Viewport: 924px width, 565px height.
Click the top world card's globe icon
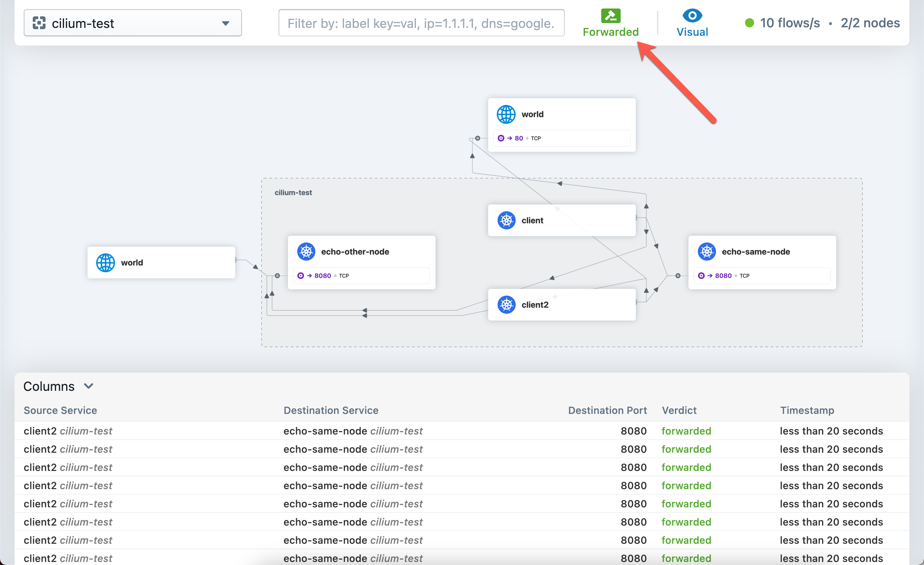pos(506,114)
